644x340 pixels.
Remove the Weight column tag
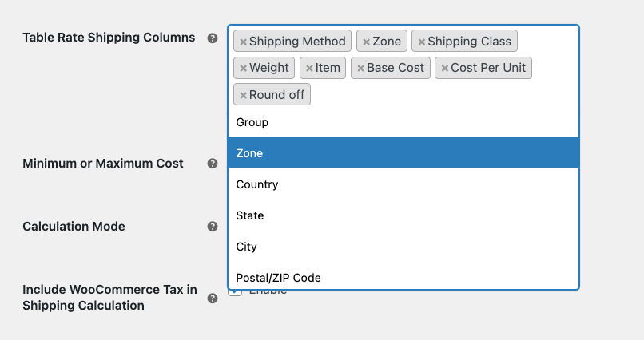(x=243, y=68)
